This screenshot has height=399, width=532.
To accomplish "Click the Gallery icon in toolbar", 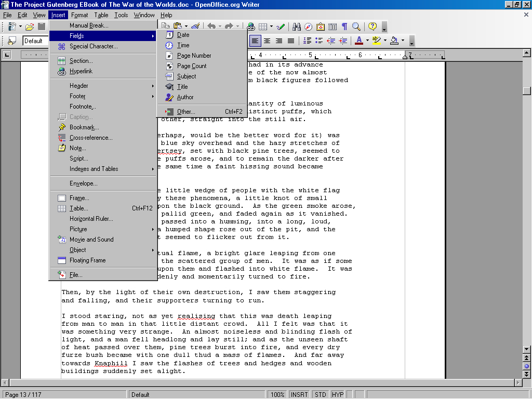I will click(321, 26).
